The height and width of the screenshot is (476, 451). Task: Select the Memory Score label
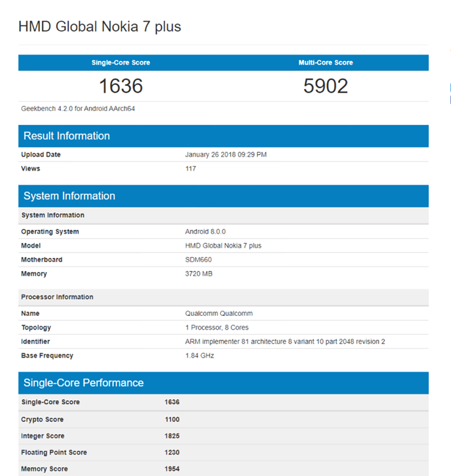pyautogui.click(x=44, y=469)
